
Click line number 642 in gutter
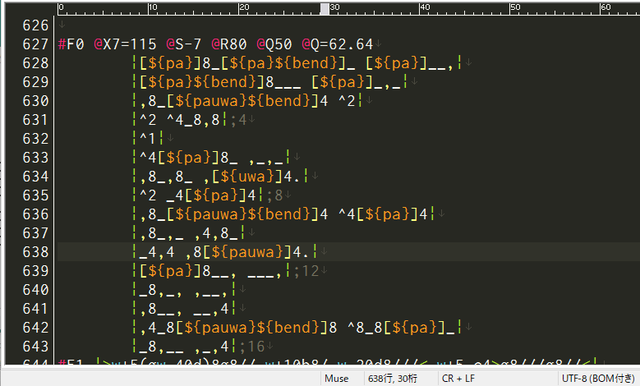36,328
